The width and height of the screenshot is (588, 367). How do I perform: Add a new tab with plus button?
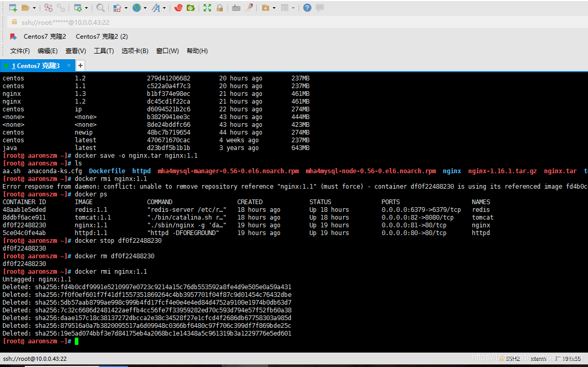point(80,65)
